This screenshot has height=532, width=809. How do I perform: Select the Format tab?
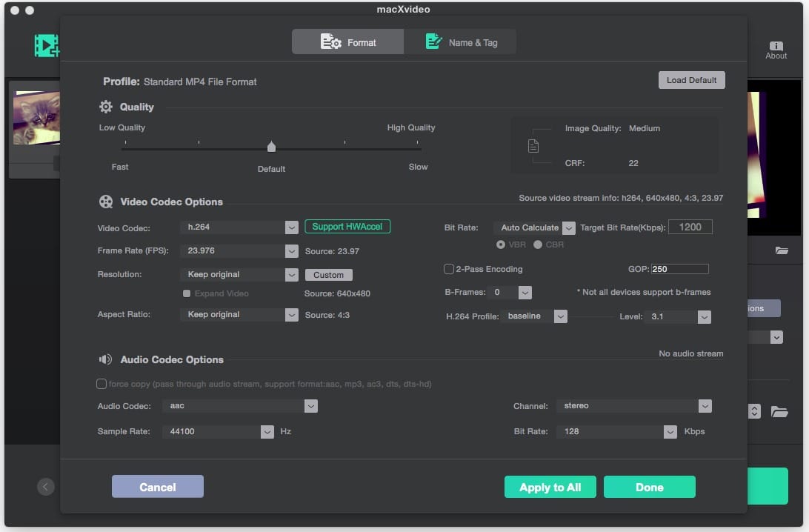coord(348,42)
